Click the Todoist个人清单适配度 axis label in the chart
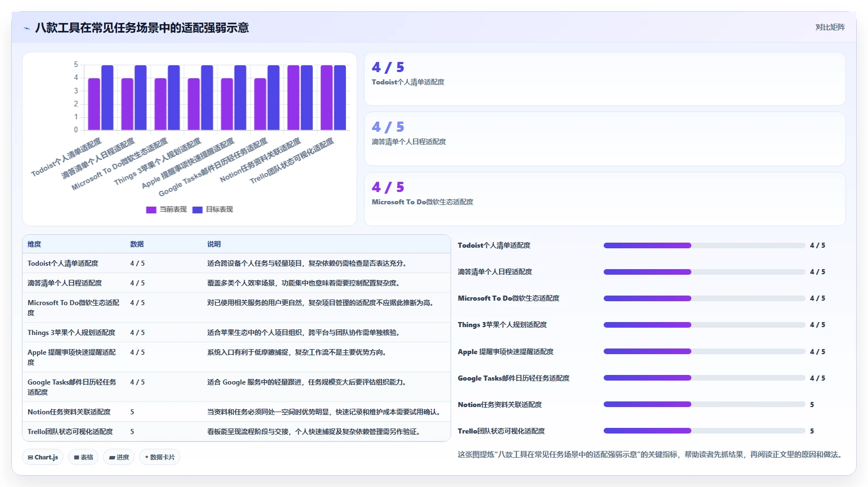 pyautogui.click(x=66, y=157)
